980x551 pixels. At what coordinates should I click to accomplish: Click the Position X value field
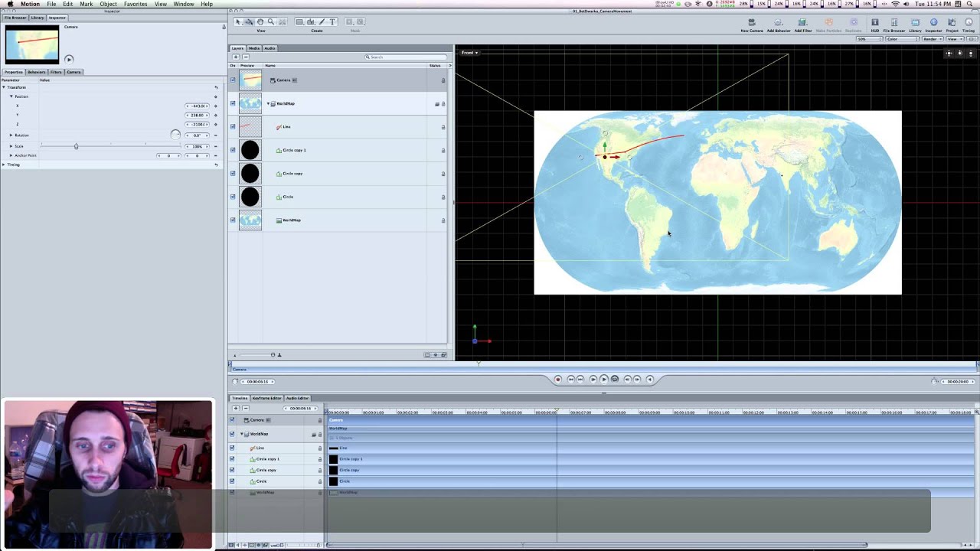198,106
